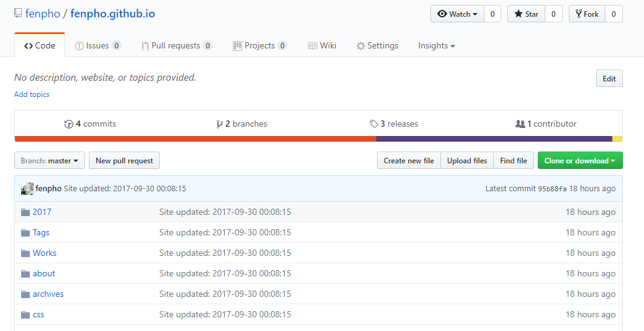Open the Projects tab
Image resolution: width=644 pixels, height=331 pixels.
pos(260,45)
